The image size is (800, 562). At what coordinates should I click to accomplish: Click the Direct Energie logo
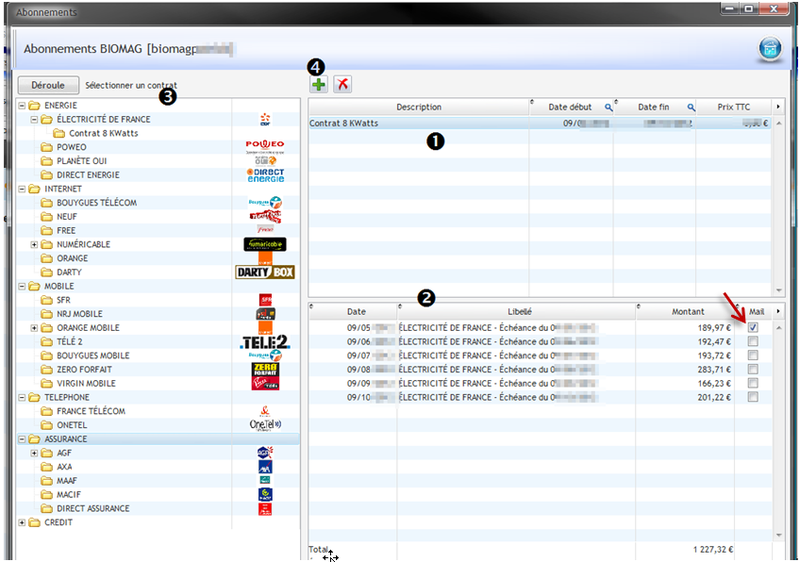point(265,175)
